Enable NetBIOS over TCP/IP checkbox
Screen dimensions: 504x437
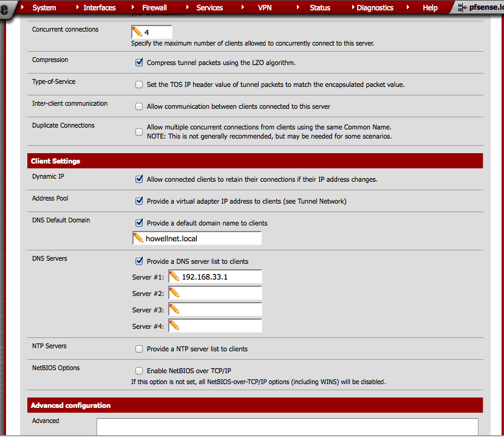tap(139, 371)
